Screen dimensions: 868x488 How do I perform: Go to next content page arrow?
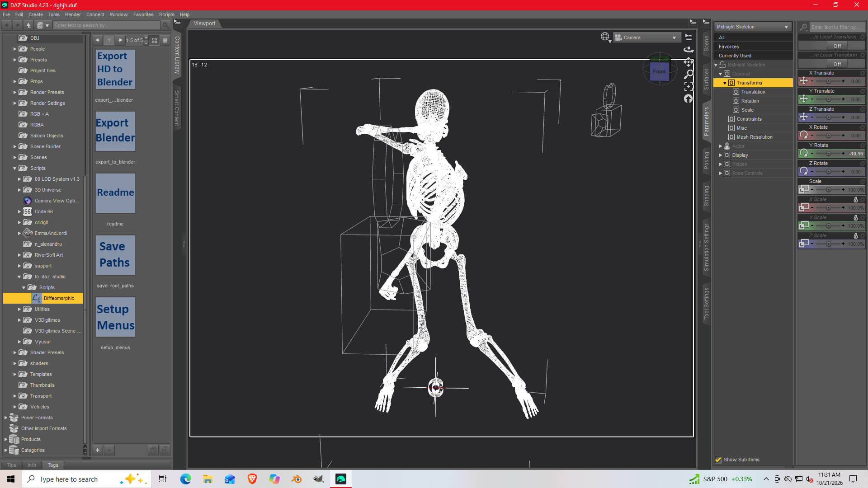coord(120,40)
